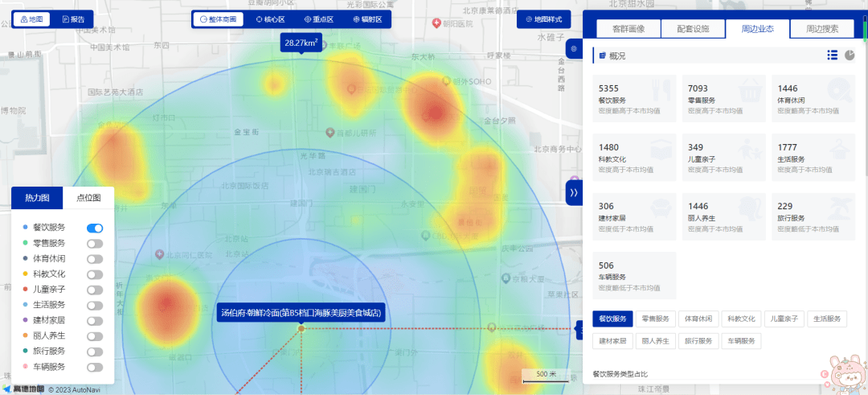This screenshot has width=868, height=395.
Task: Enable the 零售服务 heatmap toggle
Action: coord(95,243)
